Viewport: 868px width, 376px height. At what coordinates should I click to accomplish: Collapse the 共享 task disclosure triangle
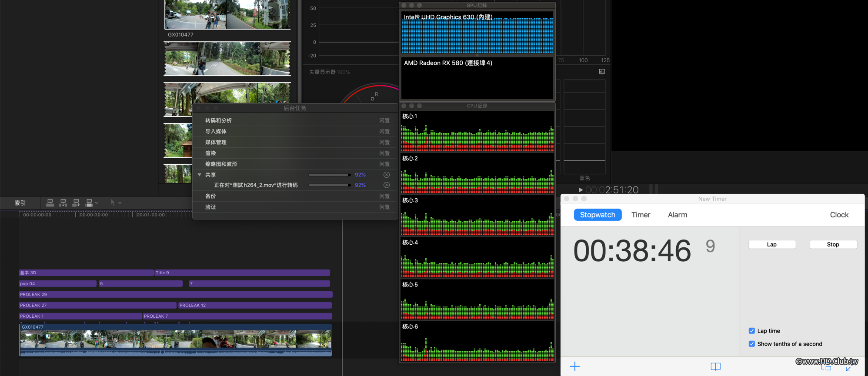tap(200, 175)
